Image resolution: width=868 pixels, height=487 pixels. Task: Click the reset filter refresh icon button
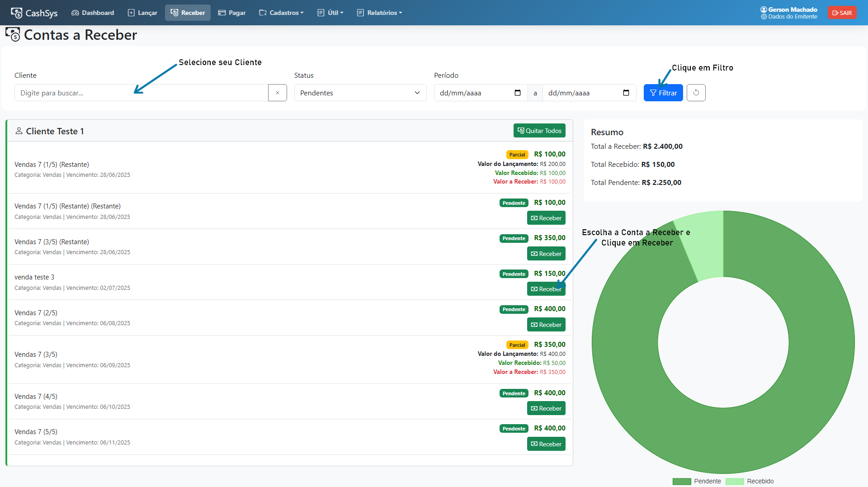click(x=696, y=93)
